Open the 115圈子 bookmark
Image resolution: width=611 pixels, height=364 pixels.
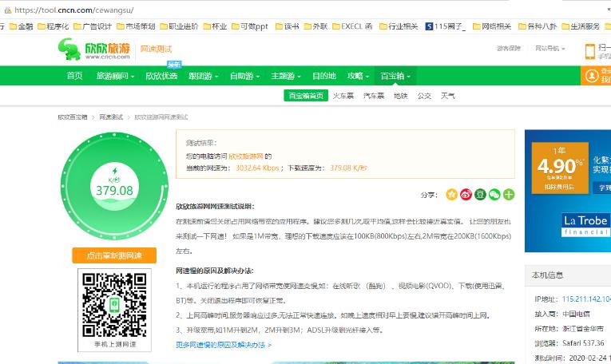coord(446,26)
